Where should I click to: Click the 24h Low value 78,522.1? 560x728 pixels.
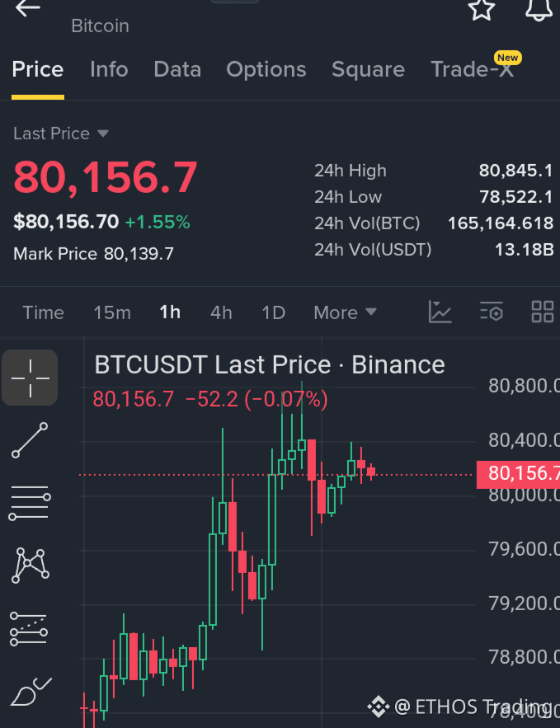pyautogui.click(x=516, y=197)
